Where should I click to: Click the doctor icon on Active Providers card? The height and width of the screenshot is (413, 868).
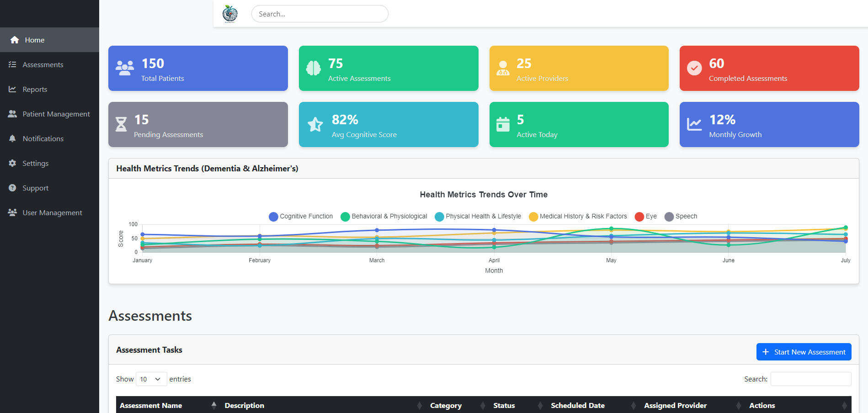click(x=503, y=68)
